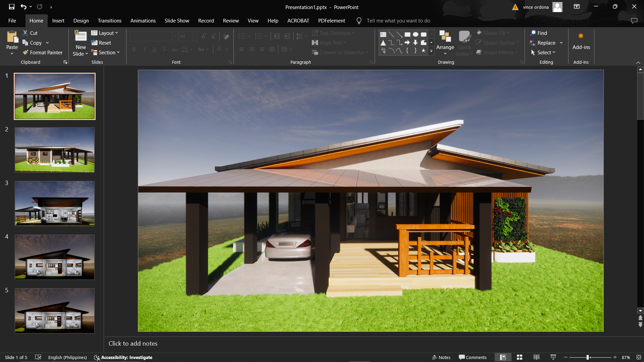This screenshot has width=644, height=362.
Task: Switch to Reading View
Action: pyautogui.click(x=537, y=357)
